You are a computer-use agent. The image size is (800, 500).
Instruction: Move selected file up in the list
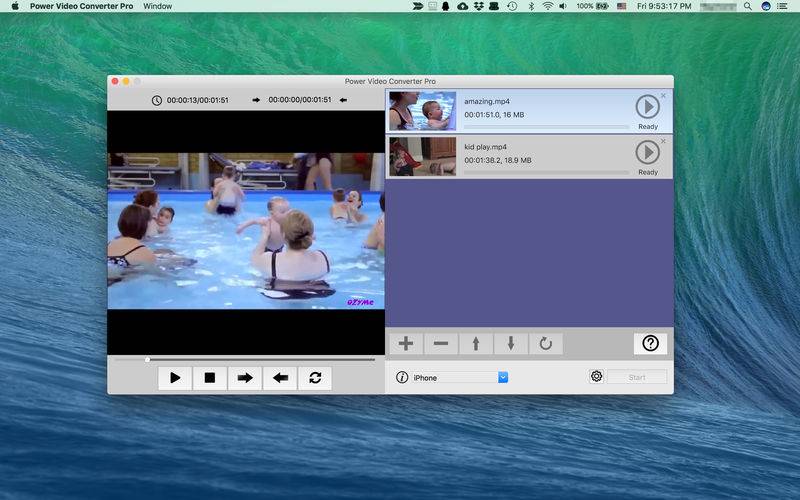coord(476,343)
